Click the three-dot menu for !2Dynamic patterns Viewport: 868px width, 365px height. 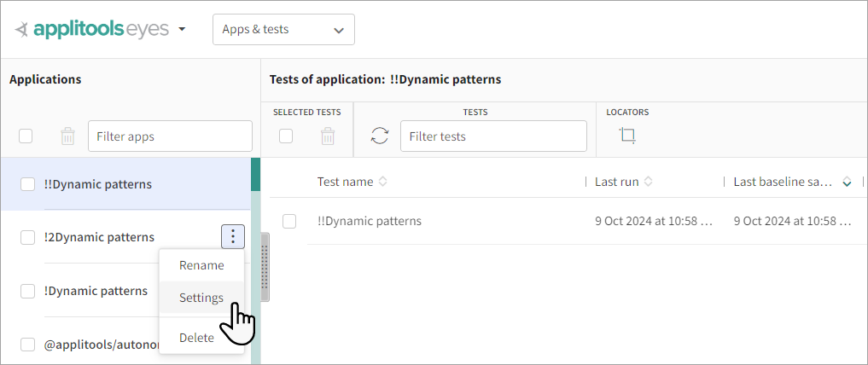232,237
